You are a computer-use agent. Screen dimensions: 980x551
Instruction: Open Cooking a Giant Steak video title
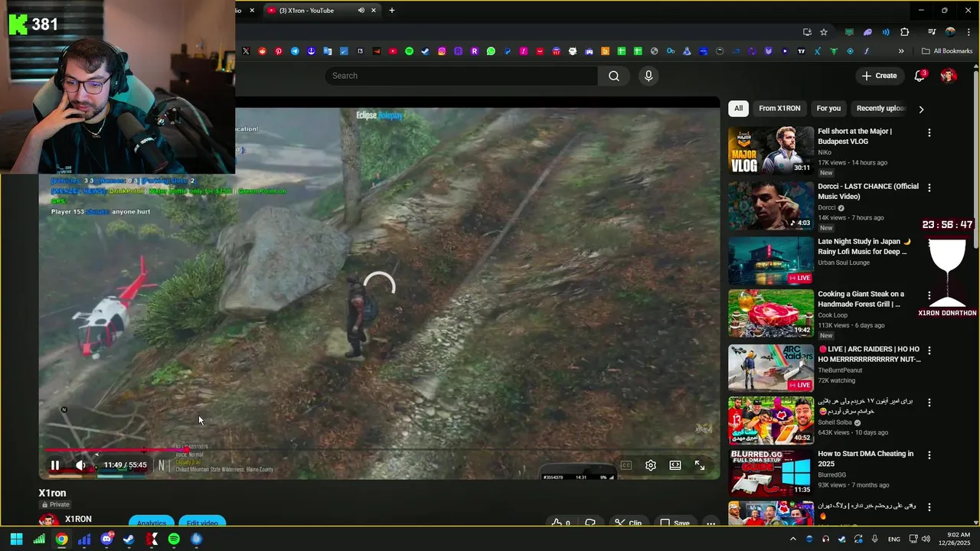click(861, 299)
